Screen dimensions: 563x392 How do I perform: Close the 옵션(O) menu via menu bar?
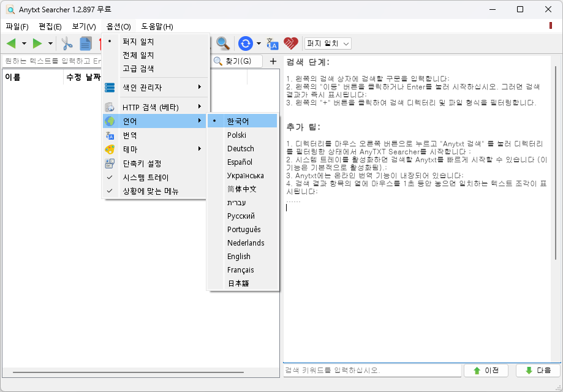click(x=118, y=26)
